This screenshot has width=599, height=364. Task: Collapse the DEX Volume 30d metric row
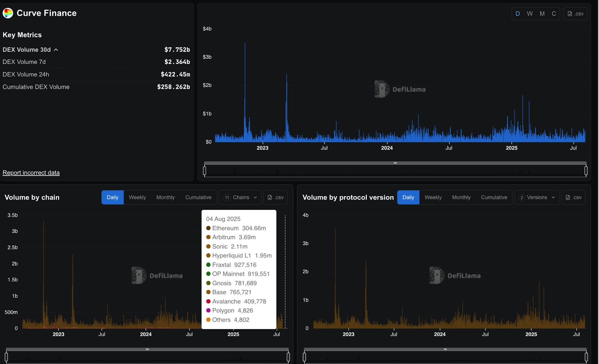[30, 49]
